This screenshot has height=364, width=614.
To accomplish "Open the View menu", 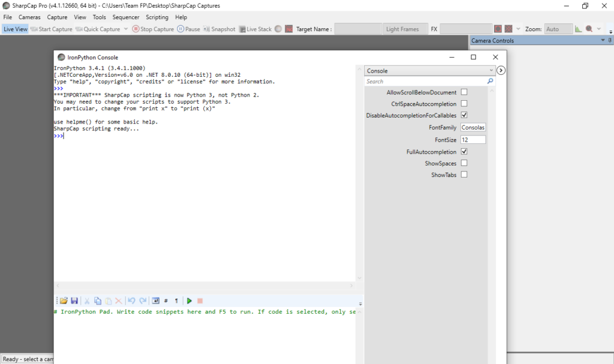I will pos(80,17).
